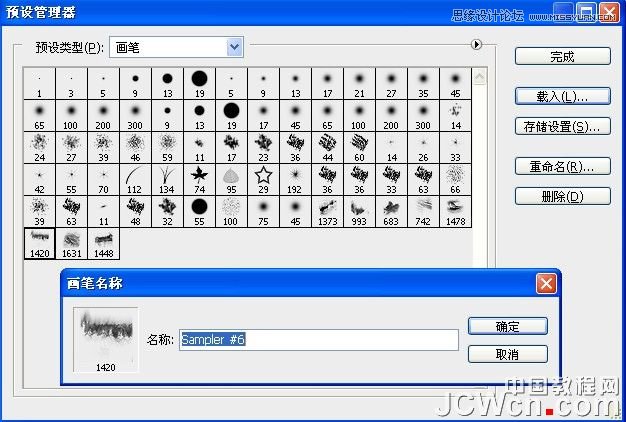Click the 确定 button in brush name dialog

click(507, 326)
